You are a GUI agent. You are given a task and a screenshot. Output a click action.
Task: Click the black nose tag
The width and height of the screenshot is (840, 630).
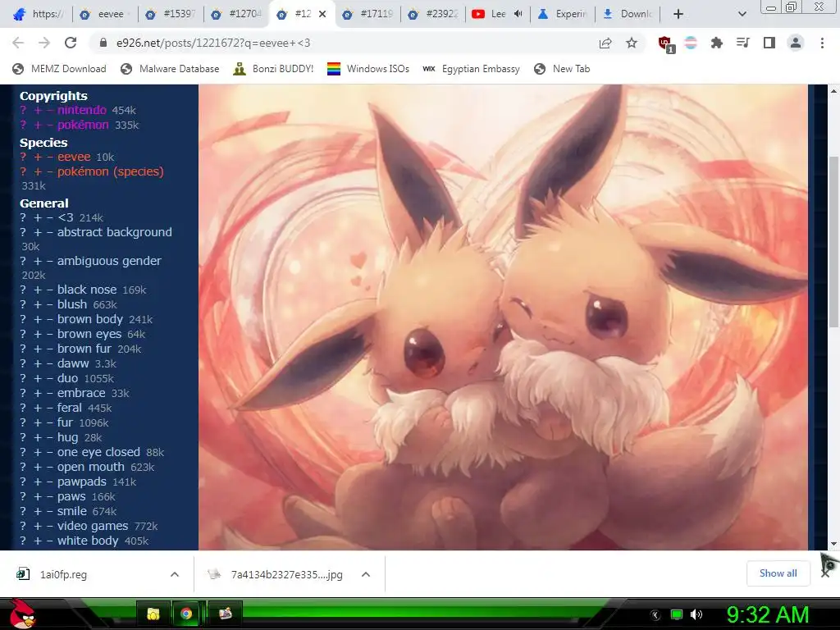pos(87,290)
